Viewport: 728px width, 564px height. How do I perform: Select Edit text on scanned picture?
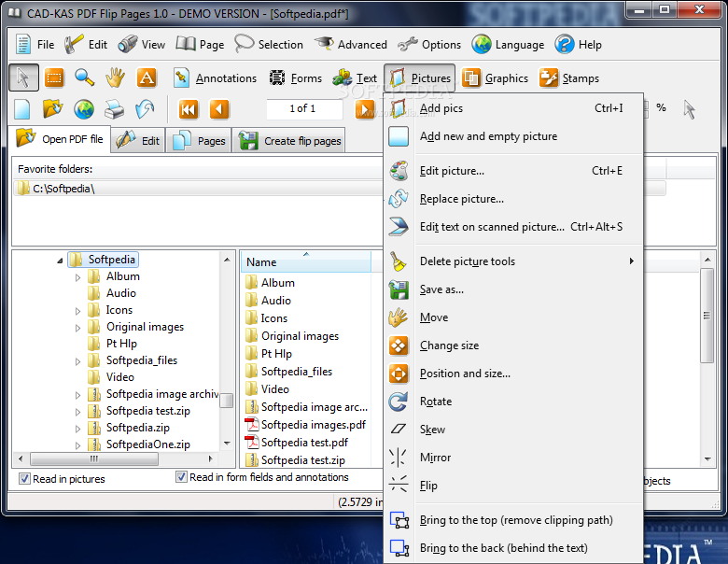(513, 227)
